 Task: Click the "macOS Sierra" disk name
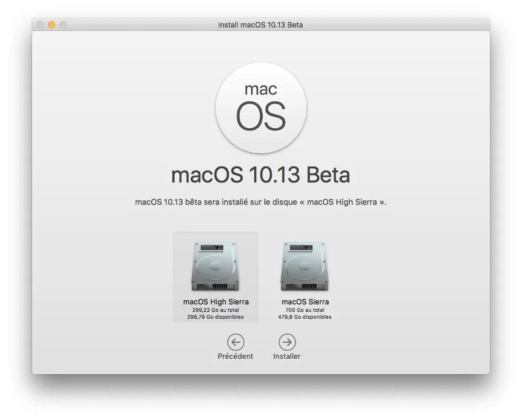(x=305, y=302)
